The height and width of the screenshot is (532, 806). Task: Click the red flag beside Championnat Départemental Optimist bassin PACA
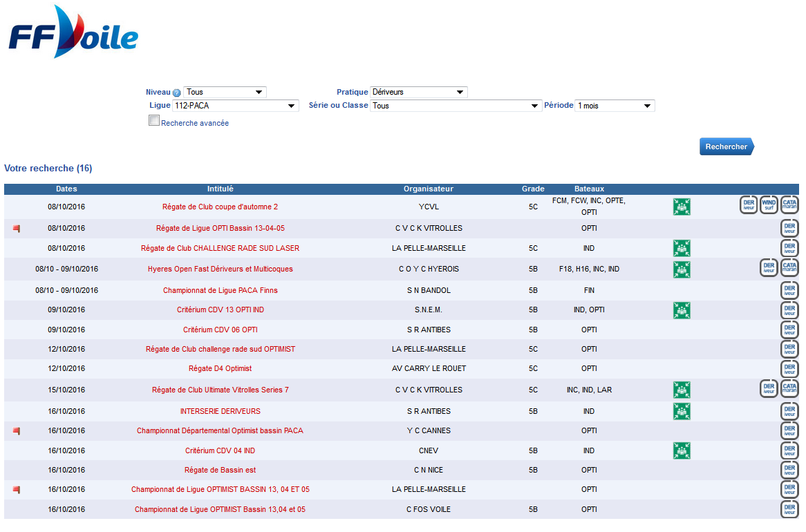[x=17, y=431]
